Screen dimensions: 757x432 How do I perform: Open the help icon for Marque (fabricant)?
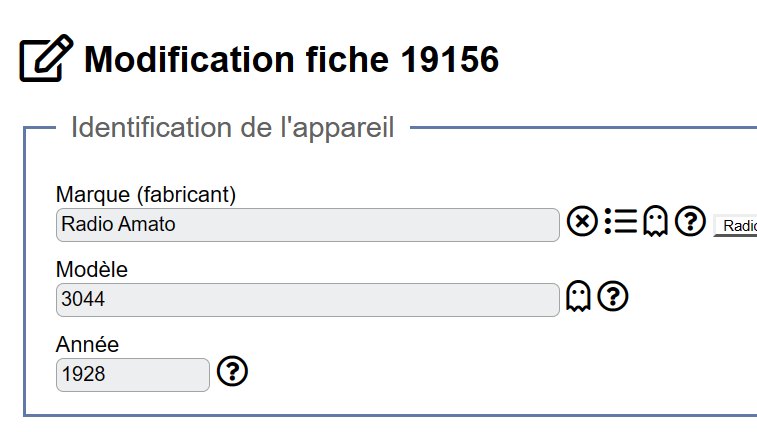click(690, 221)
